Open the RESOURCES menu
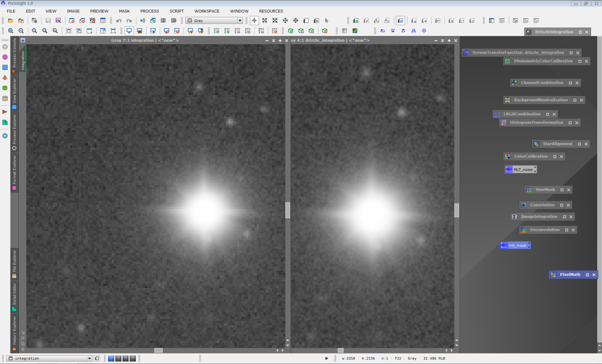Screen dimensions: 602x364 (271, 11)
